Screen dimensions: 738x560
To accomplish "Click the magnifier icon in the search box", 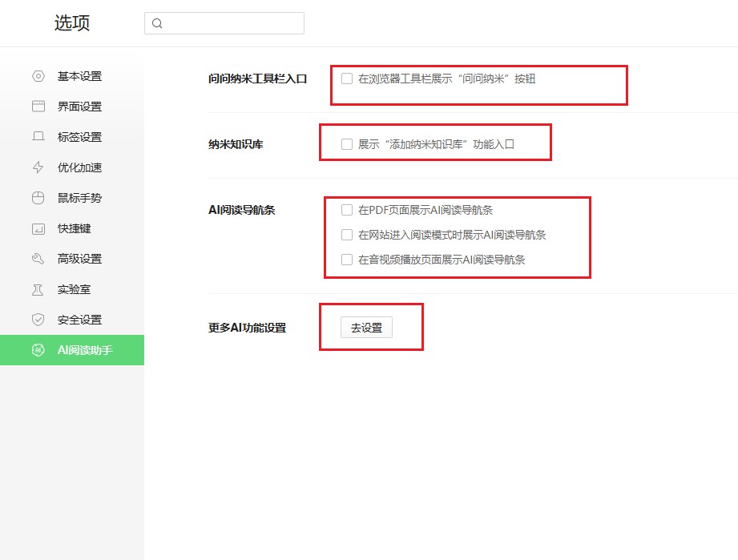I will point(157,23).
